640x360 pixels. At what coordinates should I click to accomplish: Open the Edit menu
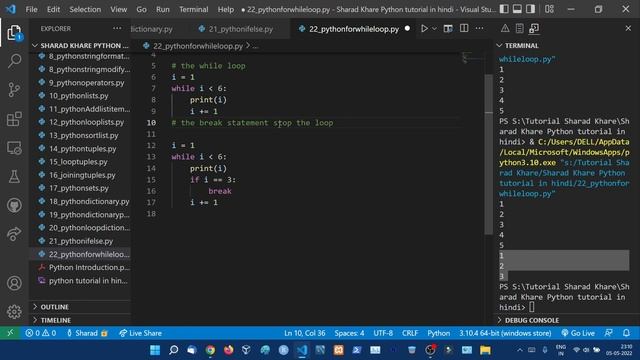click(x=53, y=9)
